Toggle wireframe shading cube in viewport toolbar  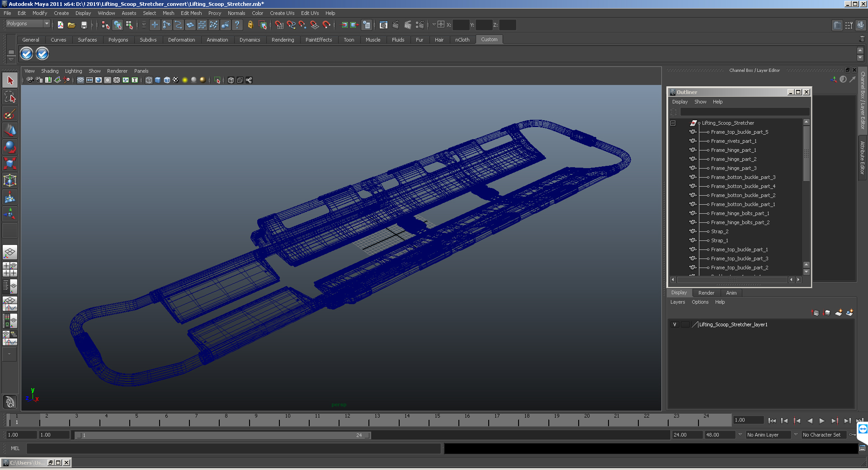pos(149,80)
